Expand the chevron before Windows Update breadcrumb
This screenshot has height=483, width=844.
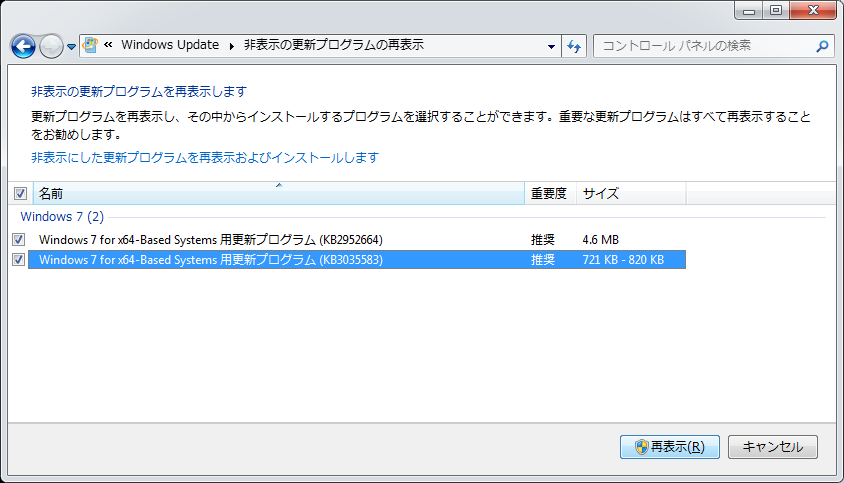(108, 46)
